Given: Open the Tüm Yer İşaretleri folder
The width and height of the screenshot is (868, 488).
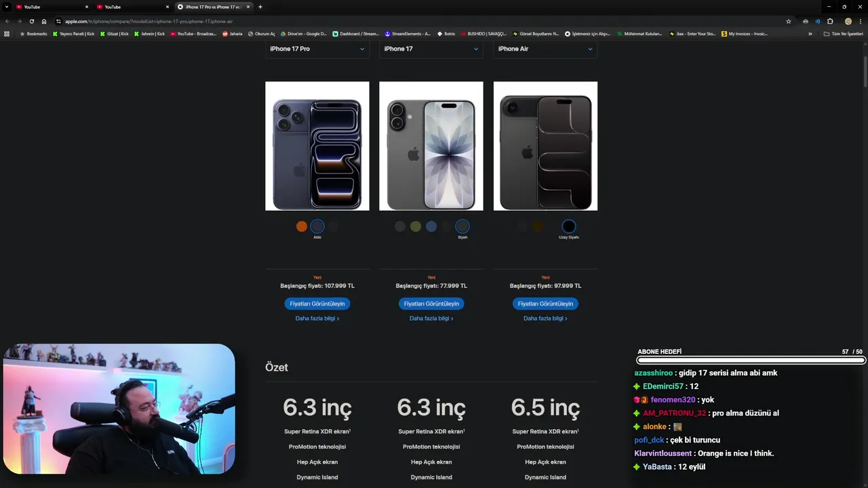Looking at the screenshot, I should click(x=843, y=33).
